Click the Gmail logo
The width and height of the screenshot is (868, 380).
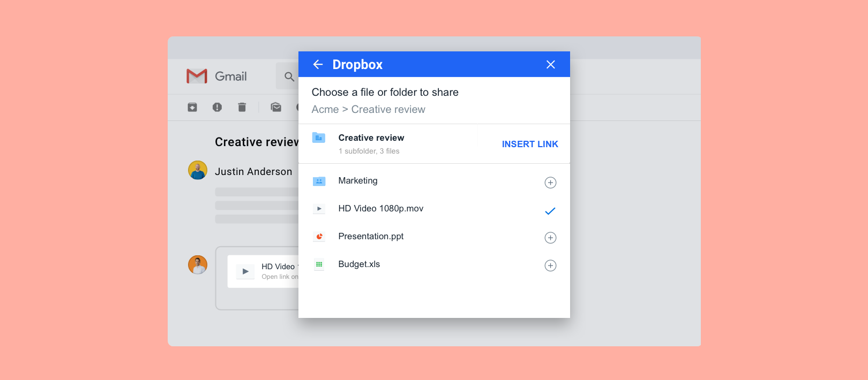[216, 76]
